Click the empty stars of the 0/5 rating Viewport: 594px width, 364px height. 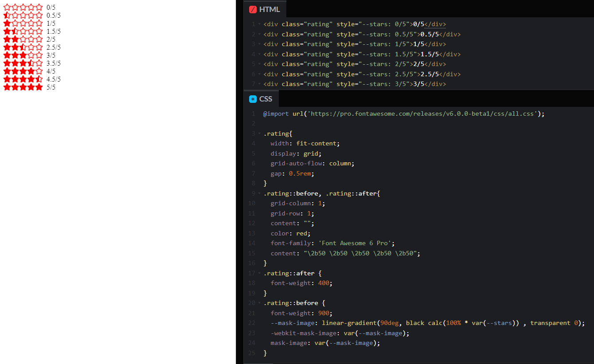click(23, 7)
